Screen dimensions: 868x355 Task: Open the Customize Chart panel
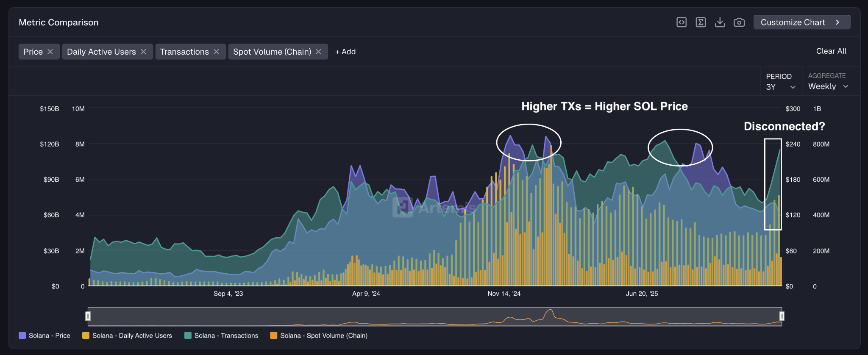pyautogui.click(x=801, y=22)
